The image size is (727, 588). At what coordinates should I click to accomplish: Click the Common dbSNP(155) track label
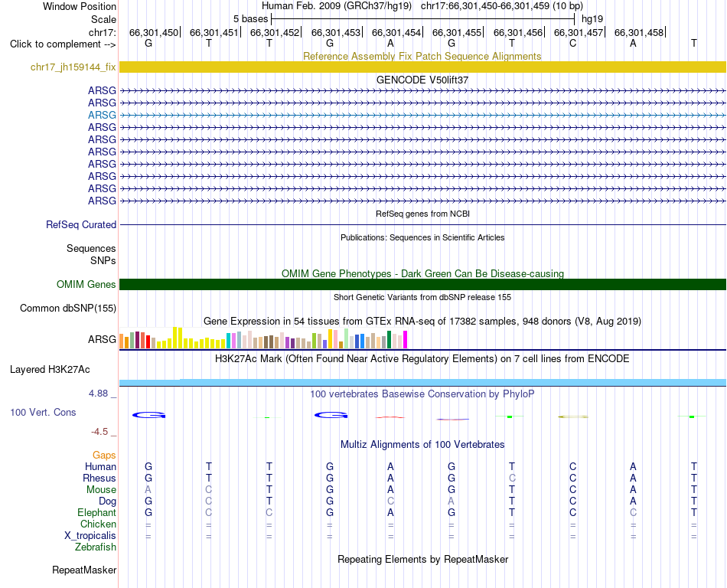(67, 308)
